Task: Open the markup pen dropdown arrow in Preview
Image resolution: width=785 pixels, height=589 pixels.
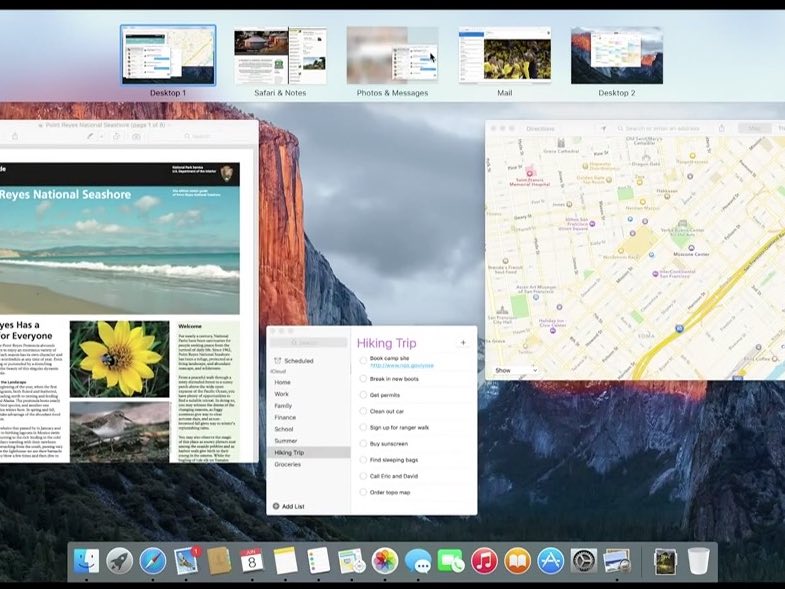Action: pyautogui.click(x=102, y=136)
